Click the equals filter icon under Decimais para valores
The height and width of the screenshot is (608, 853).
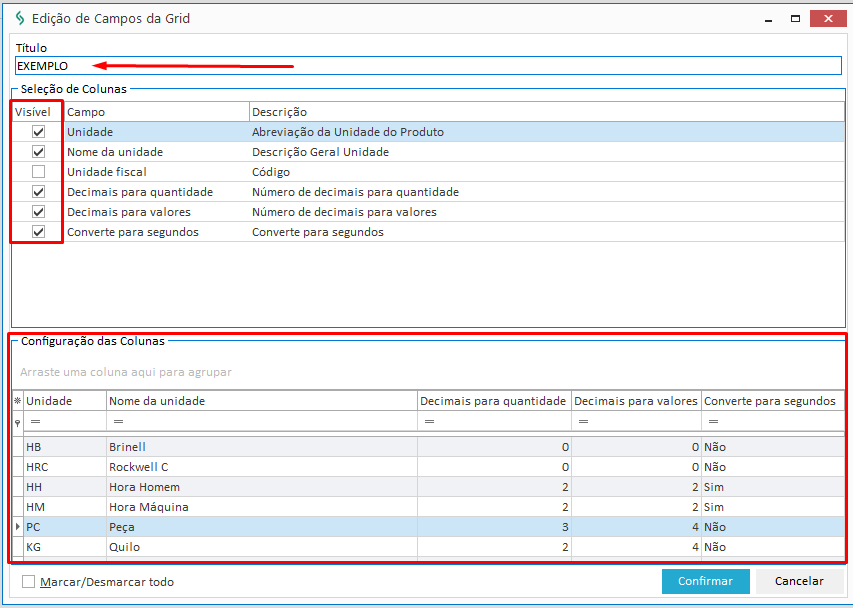(583, 423)
